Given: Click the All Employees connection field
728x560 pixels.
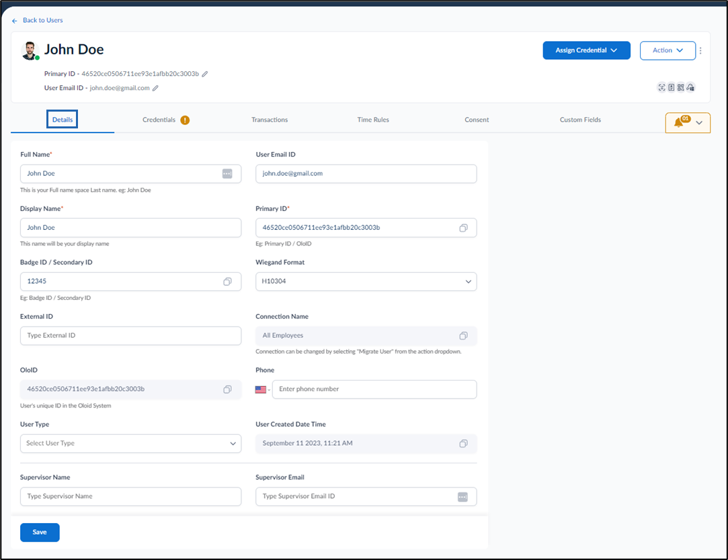Looking at the screenshot, I should click(x=366, y=335).
